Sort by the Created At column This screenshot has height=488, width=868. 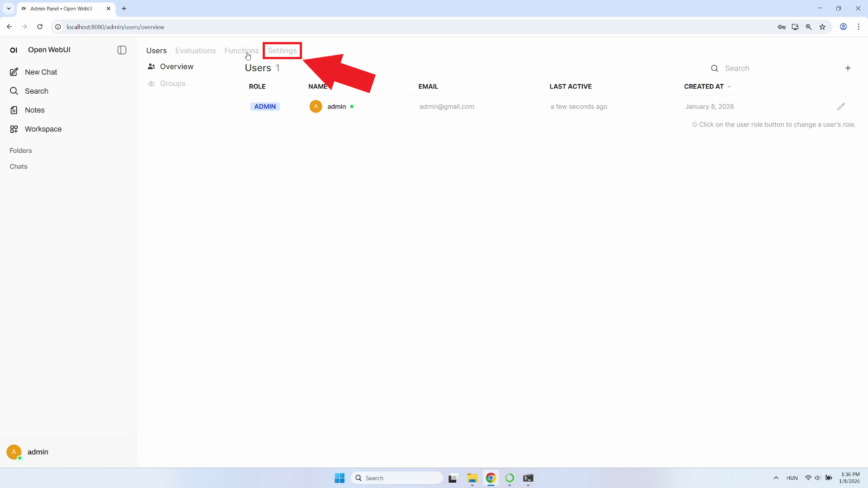click(x=703, y=86)
